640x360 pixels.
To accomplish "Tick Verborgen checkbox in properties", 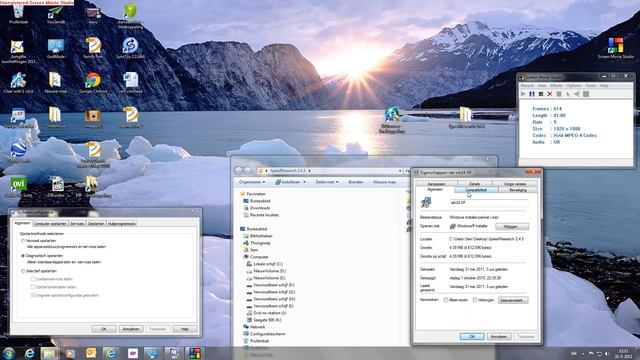I will pyautogui.click(x=475, y=300).
